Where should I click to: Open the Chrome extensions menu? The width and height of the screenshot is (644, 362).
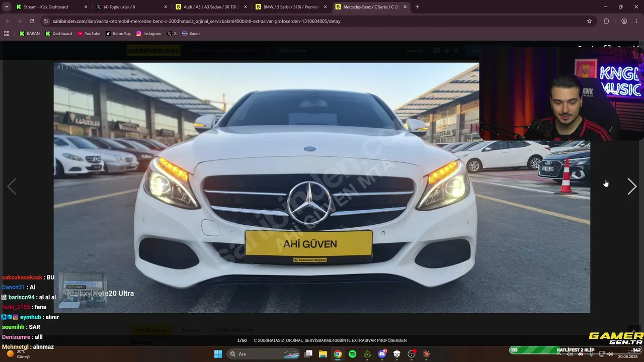click(x=606, y=21)
